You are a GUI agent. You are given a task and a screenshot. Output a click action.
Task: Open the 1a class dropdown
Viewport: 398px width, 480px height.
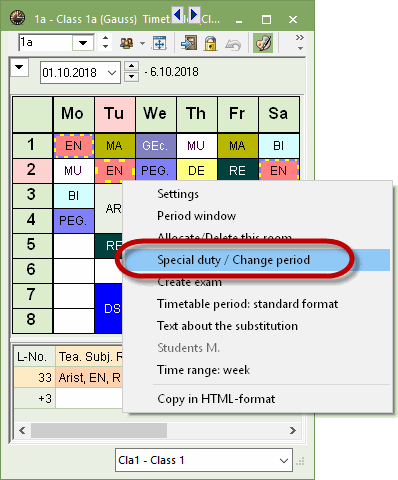coord(83,43)
